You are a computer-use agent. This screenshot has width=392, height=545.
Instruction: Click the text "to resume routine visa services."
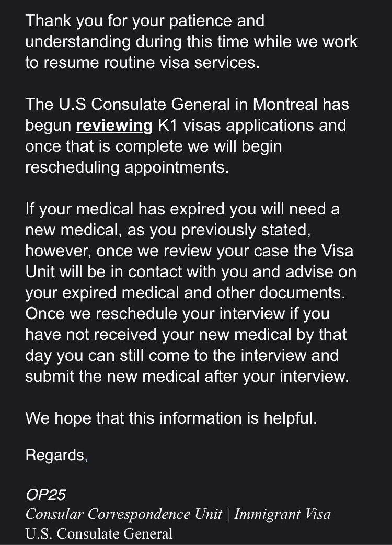[141, 63]
